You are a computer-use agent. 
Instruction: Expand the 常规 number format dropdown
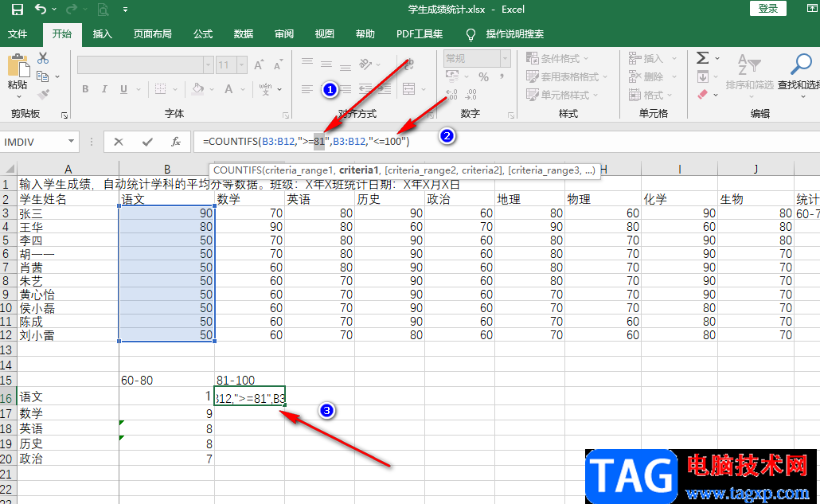click(505, 59)
